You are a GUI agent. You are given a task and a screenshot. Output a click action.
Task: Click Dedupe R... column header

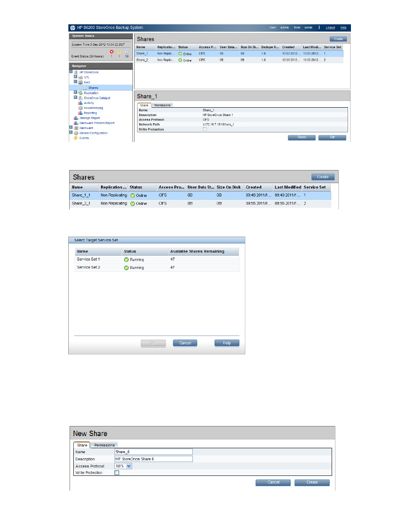tap(270, 47)
